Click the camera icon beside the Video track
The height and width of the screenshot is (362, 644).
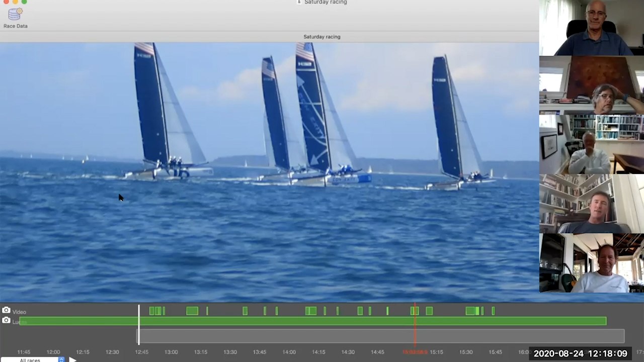coord(6,311)
